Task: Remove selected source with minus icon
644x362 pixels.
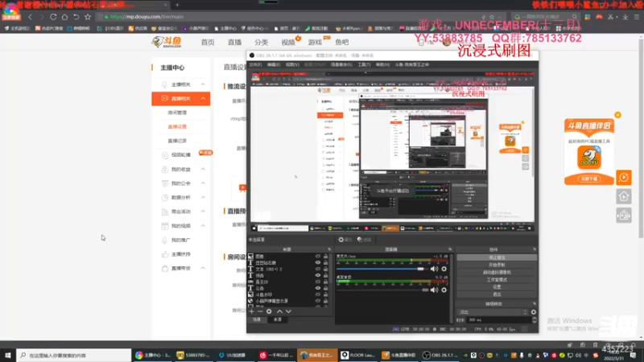Action: tap(260, 311)
